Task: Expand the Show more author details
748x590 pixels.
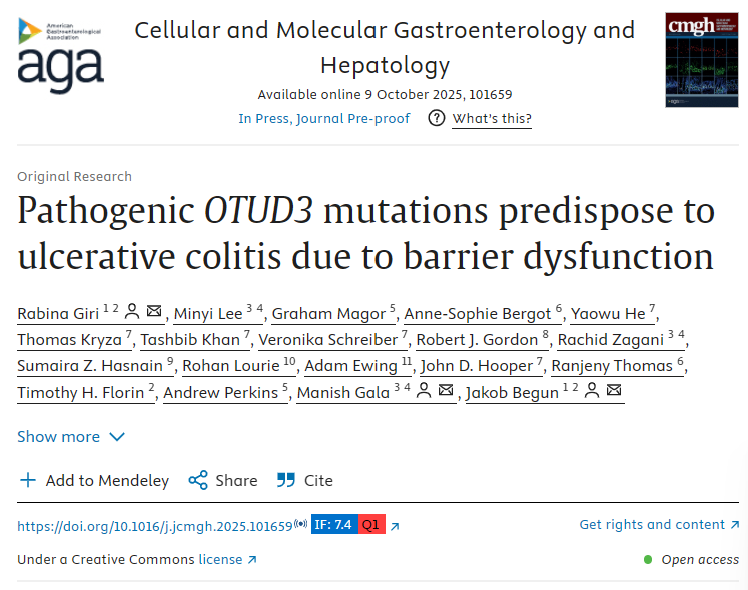Action: (x=59, y=436)
